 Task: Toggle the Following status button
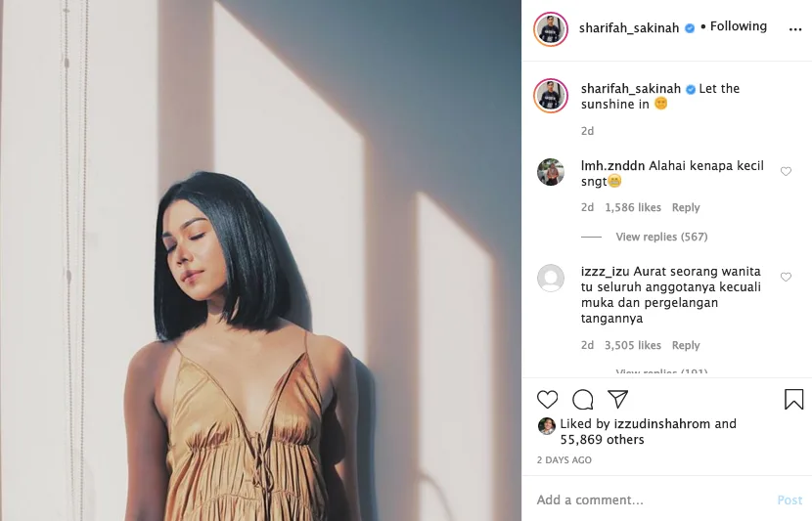738,26
